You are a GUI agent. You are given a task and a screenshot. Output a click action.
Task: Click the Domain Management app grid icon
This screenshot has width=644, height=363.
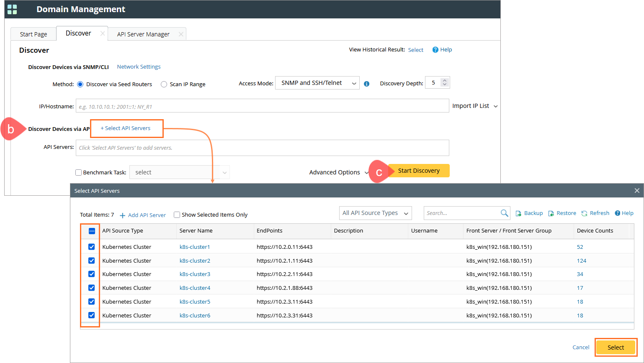(x=13, y=9)
